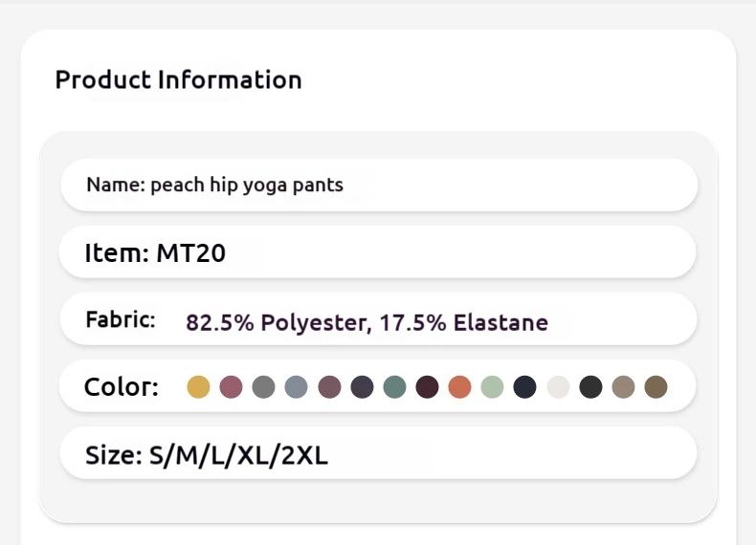Image resolution: width=756 pixels, height=545 pixels.
Task: Select the blue-gray color swatch
Action: [x=296, y=387]
